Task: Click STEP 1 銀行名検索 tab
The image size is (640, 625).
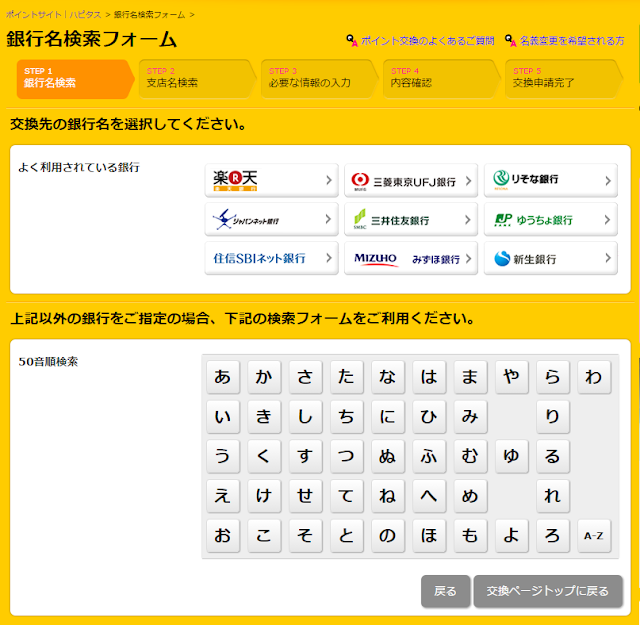Action: pyautogui.click(x=75, y=79)
